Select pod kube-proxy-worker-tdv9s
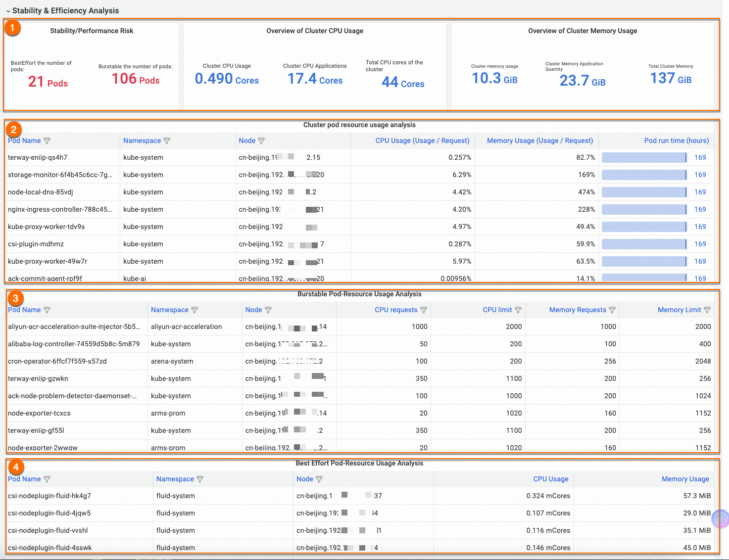The image size is (729, 560). [x=47, y=227]
